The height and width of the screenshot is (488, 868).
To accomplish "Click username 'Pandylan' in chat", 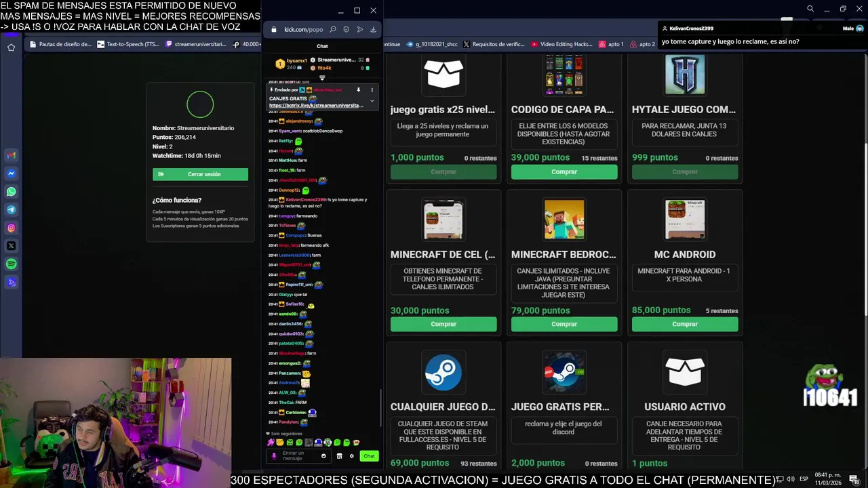I will [288, 422].
